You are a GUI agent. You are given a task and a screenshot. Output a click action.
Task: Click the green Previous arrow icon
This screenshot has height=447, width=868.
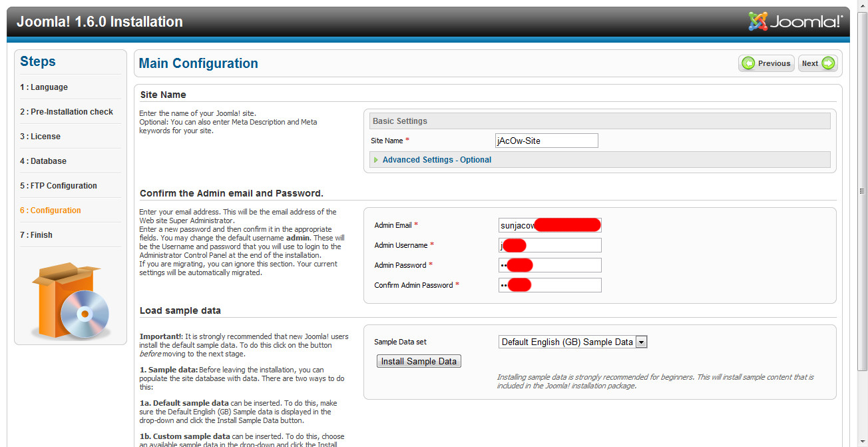(x=749, y=63)
